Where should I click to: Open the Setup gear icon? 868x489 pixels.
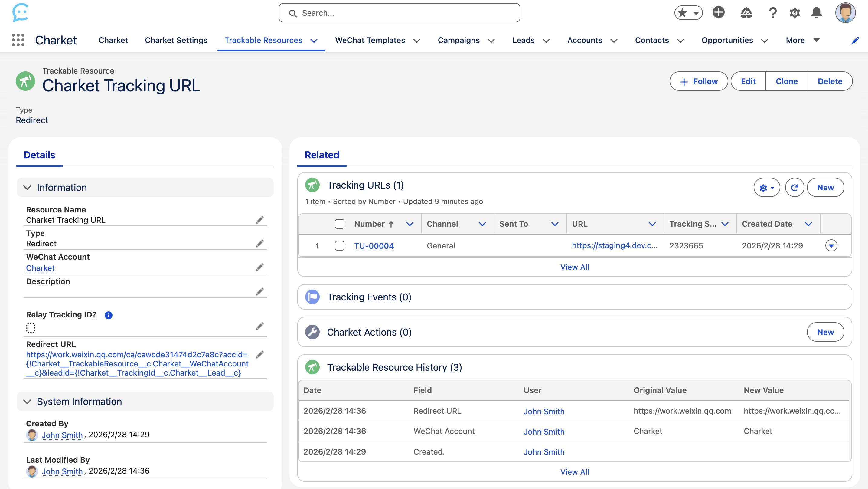pos(795,13)
